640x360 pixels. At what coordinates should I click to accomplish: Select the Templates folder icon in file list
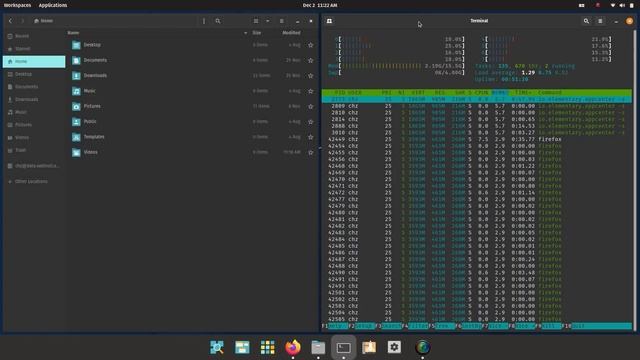point(76,137)
